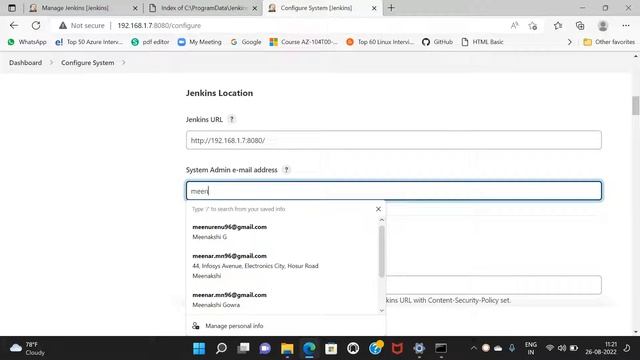Show hidden system tray icons
640x360 pixels.
click(x=473, y=348)
